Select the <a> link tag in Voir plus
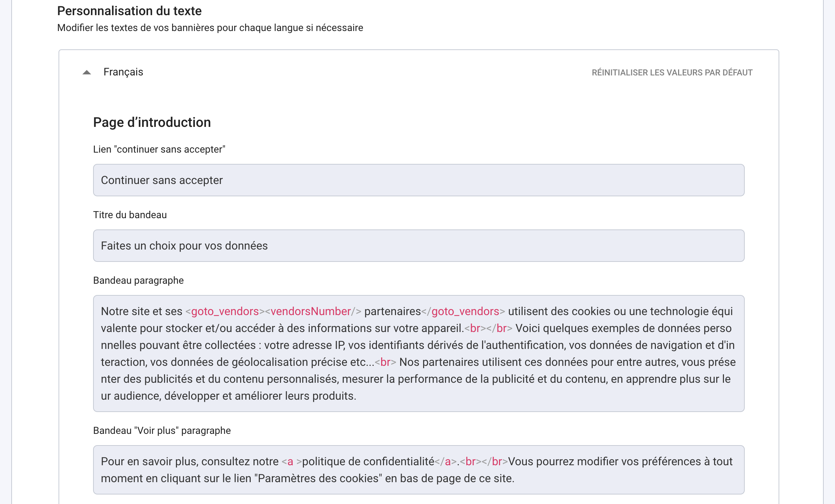This screenshot has height=504, width=835. click(x=289, y=461)
